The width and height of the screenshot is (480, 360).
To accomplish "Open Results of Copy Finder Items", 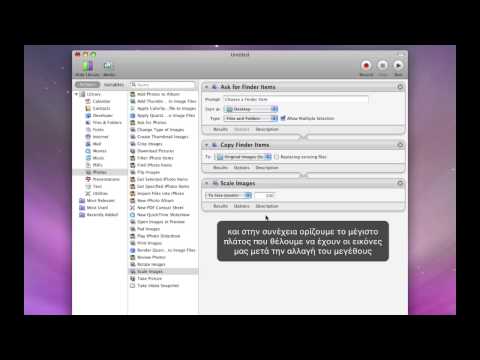I will (x=220, y=168).
